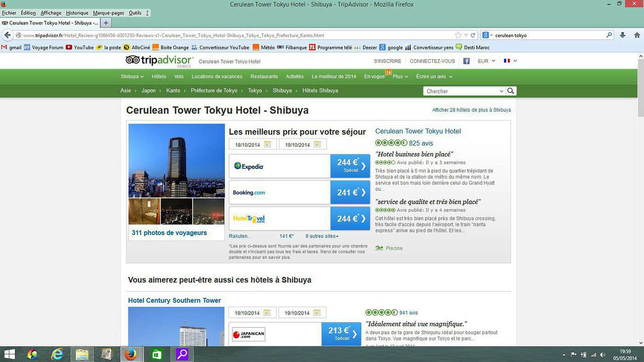Screen dimensions: 644x362
Task: Click S'INSCRIRE to sign up
Action: [387, 61]
